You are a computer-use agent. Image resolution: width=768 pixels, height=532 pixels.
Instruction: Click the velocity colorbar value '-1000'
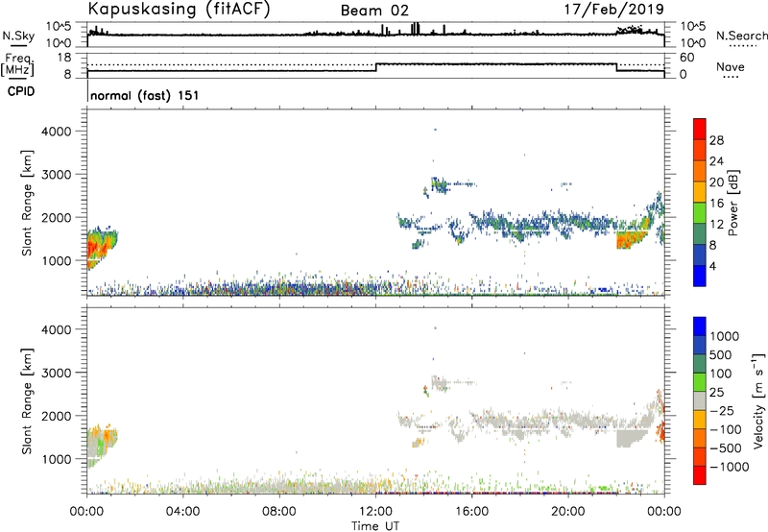(729, 467)
